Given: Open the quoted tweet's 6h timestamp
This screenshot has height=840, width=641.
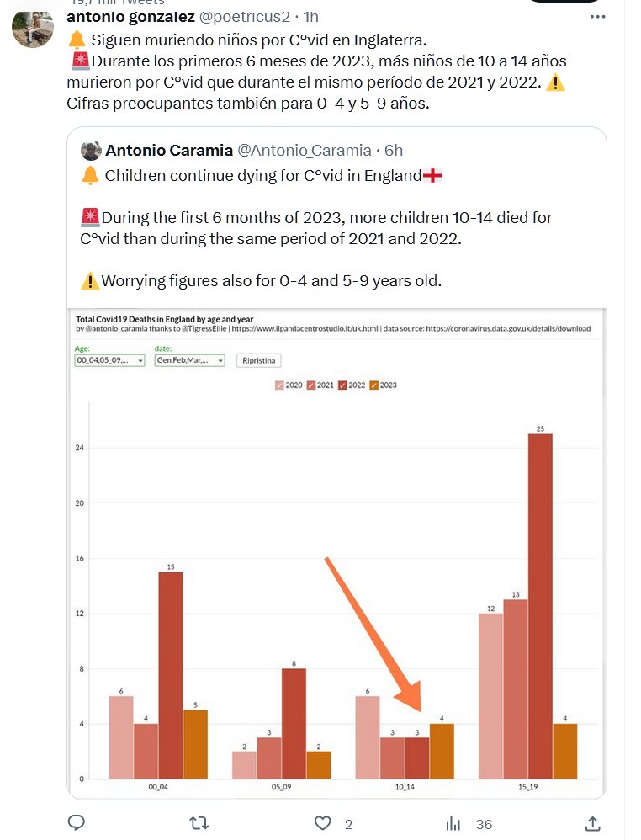Looking at the screenshot, I should (394, 151).
